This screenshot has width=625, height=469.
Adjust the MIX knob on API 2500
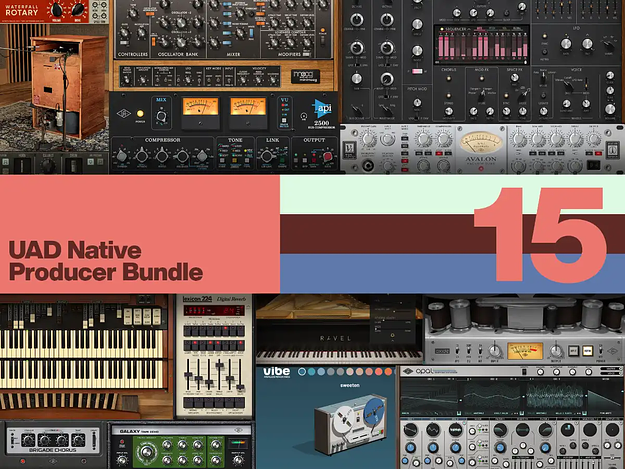[161, 116]
